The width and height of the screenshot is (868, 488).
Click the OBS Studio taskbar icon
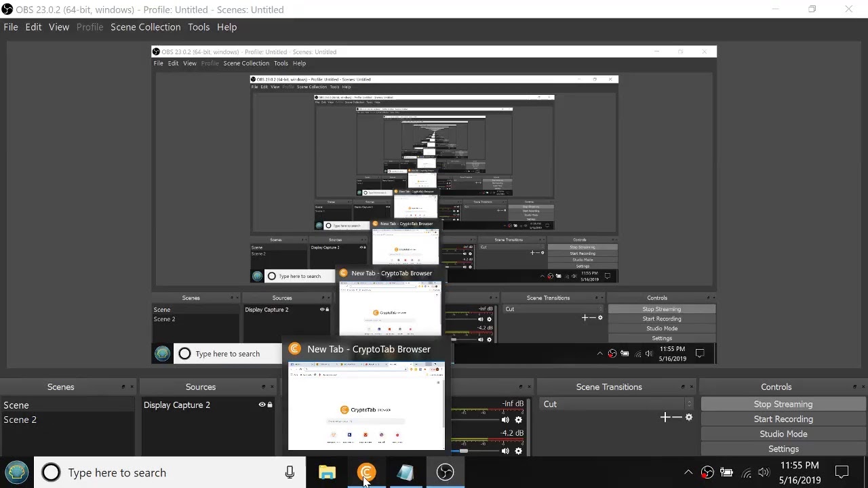pyautogui.click(x=445, y=472)
